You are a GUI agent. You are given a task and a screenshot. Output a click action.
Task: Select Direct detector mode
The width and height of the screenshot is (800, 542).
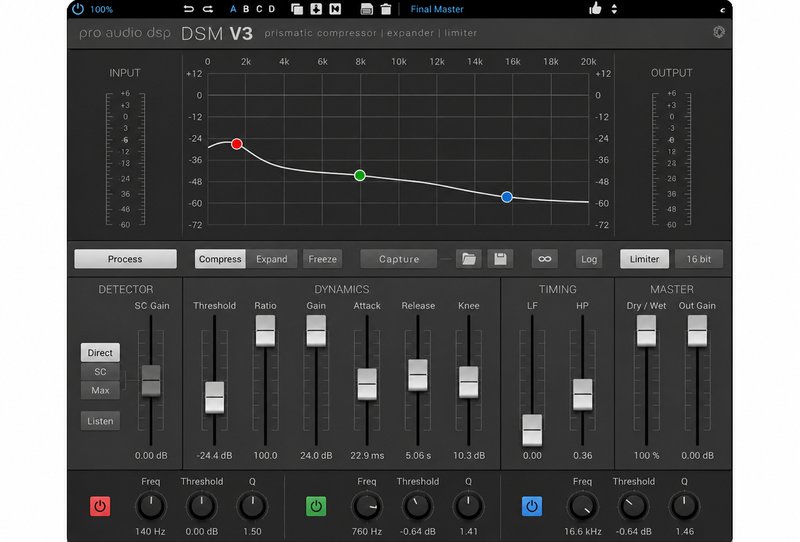[x=100, y=353]
